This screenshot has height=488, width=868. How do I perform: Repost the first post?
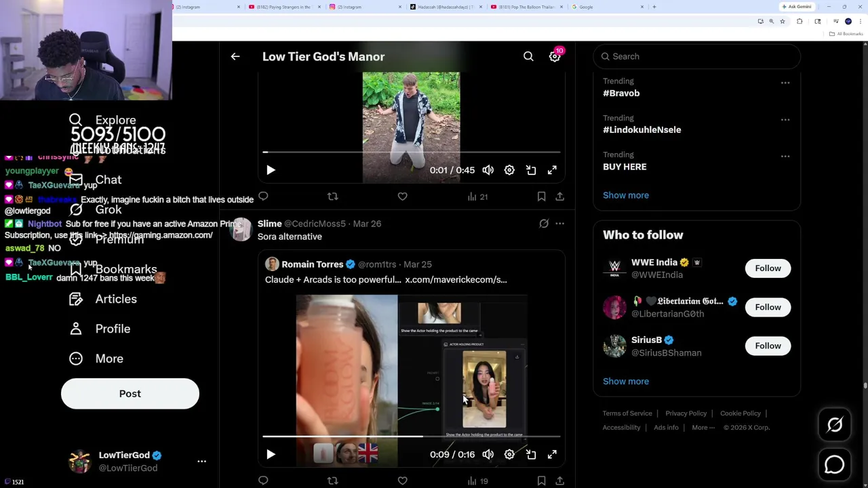pos(332,197)
